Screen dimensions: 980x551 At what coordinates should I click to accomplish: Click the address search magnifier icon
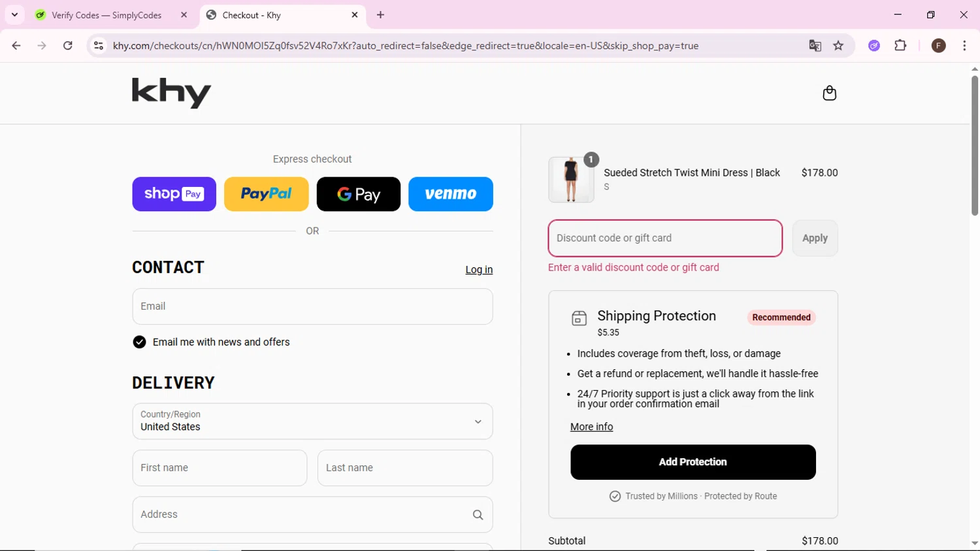tap(478, 515)
